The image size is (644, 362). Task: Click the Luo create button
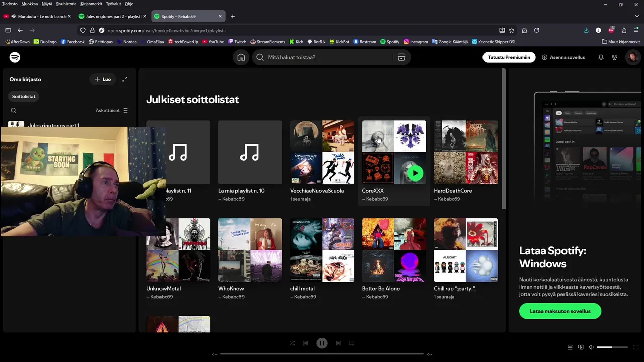click(103, 79)
